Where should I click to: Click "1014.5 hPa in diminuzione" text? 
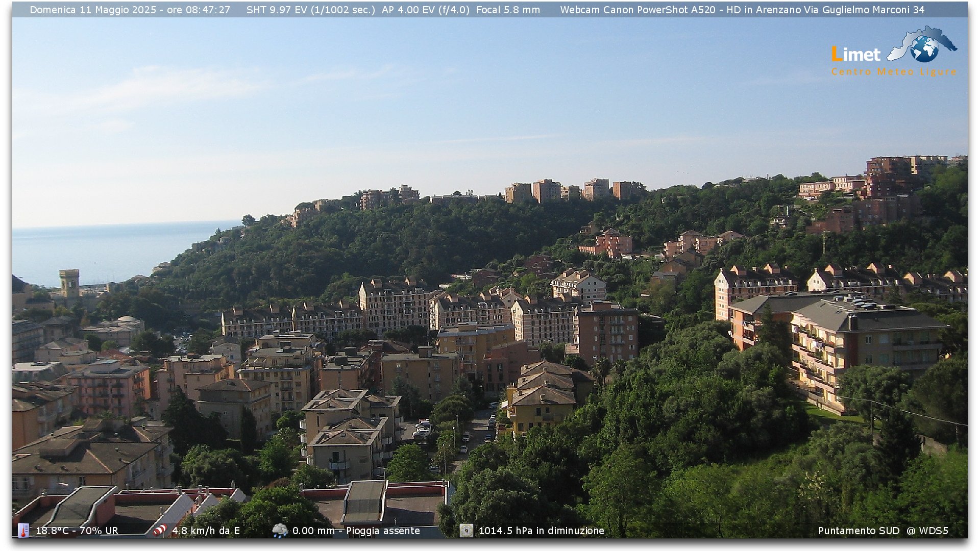[542, 531]
